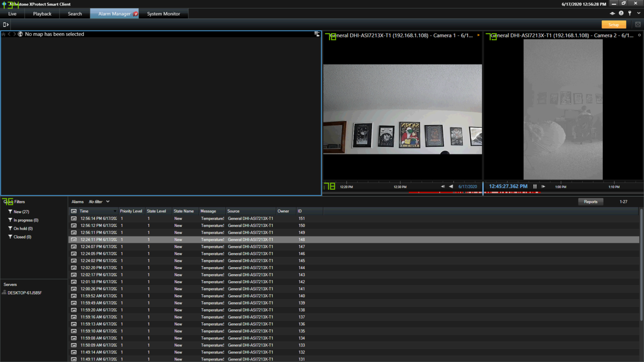644x362 pixels.
Task: Filter alarms by New (27)
Action: [19, 212]
